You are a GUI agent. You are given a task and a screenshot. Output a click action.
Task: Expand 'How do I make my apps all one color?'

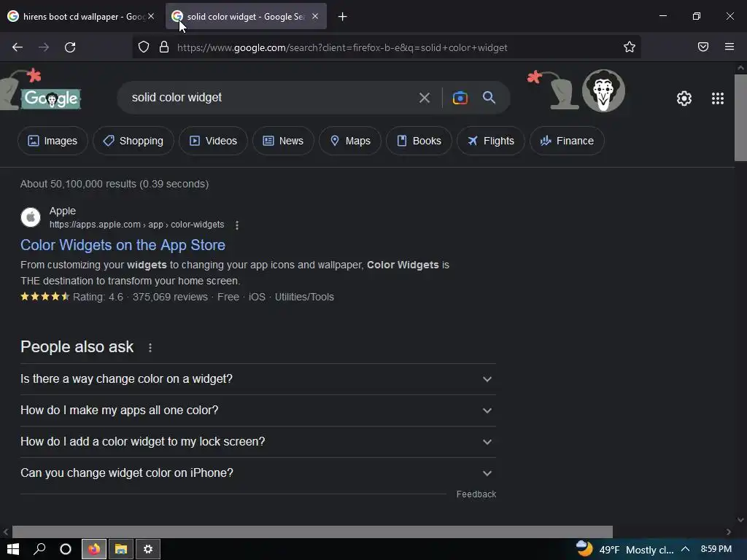258,411
